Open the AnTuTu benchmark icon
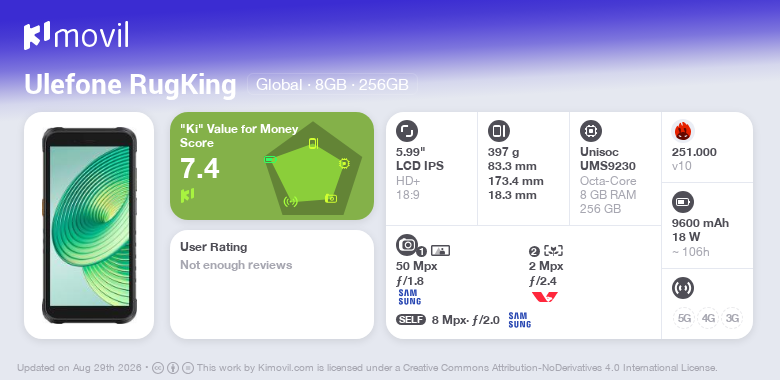 pos(683,131)
